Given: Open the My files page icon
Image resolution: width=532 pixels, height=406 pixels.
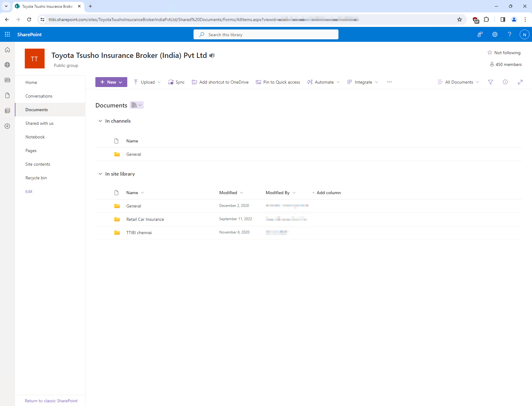Looking at the screenshot, I should pos(7,95).
